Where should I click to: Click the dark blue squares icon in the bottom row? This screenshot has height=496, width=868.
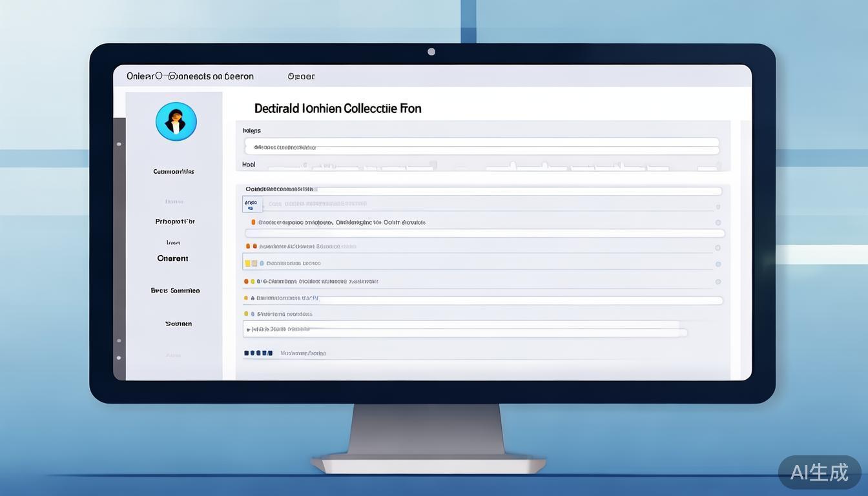[258, 353]
